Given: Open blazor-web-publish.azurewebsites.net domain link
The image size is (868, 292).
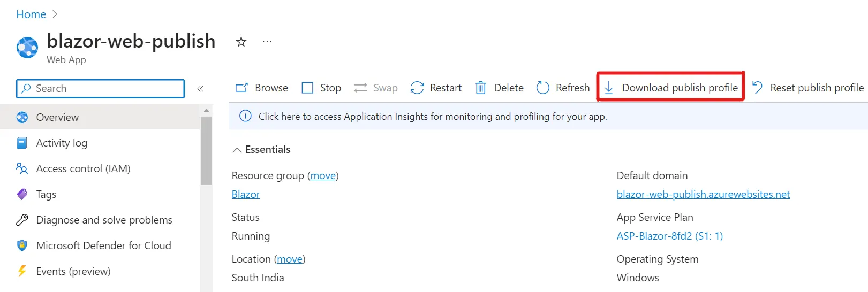Looking at the screenshot, I should [703, 194].
